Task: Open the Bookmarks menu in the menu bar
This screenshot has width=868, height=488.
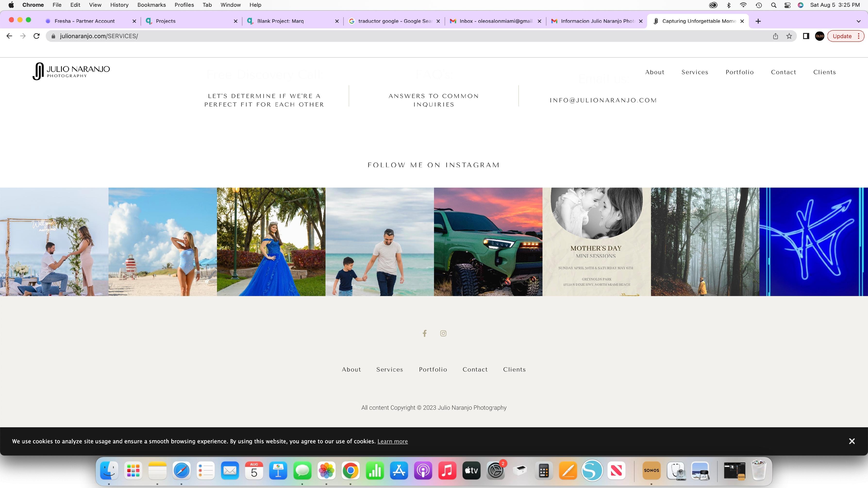Action: tap(151, 5)
